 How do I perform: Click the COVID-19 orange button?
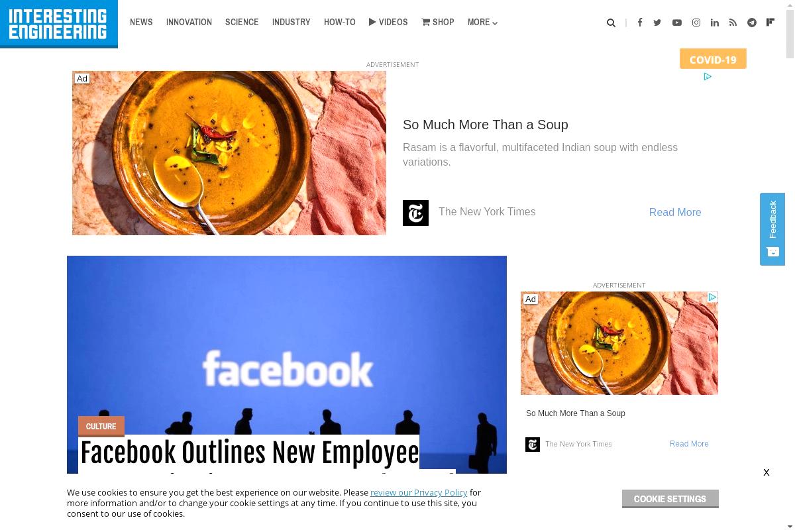[x=713, y=59]
